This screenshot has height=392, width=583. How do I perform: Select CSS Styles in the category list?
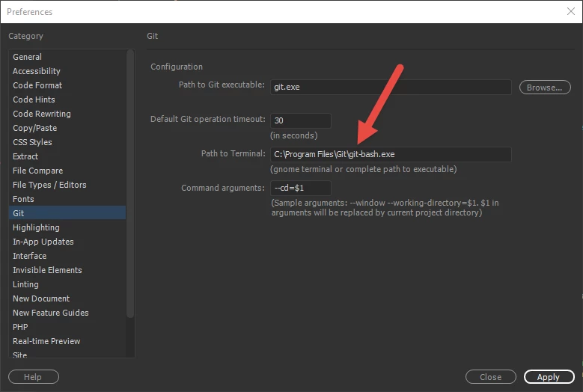pyautogui.click(x=67, y=142)
